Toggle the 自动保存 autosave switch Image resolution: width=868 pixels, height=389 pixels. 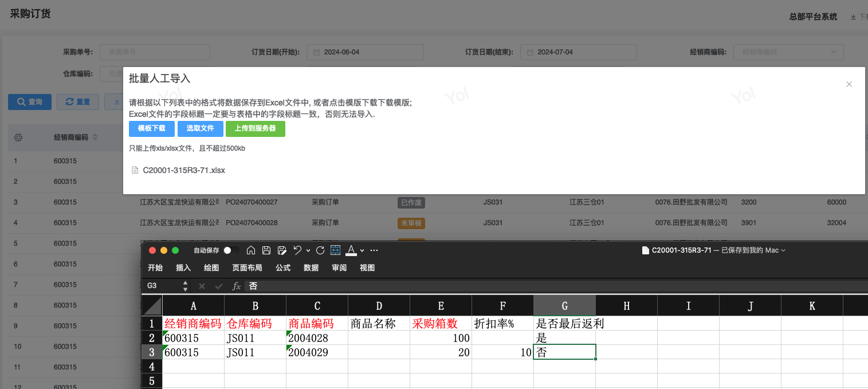click(231, 250)
